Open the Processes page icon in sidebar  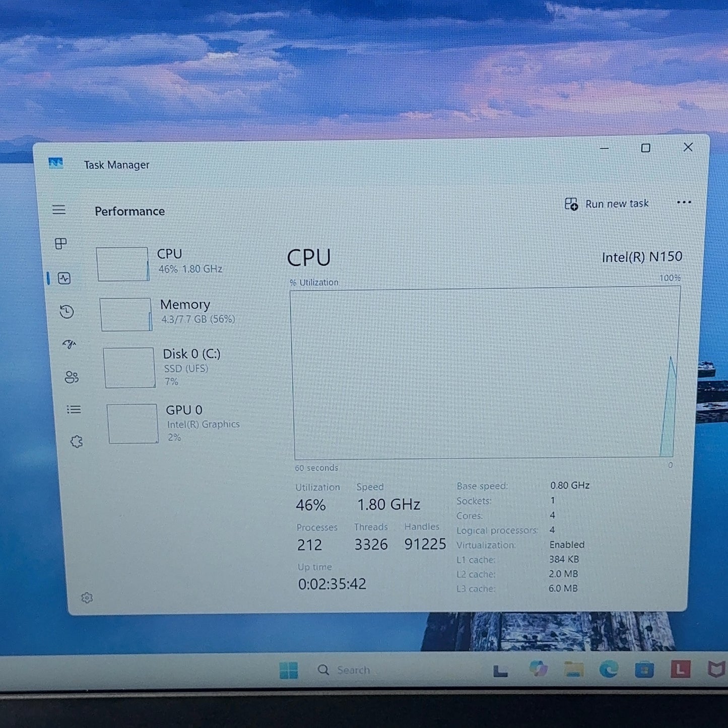(60, 244)
